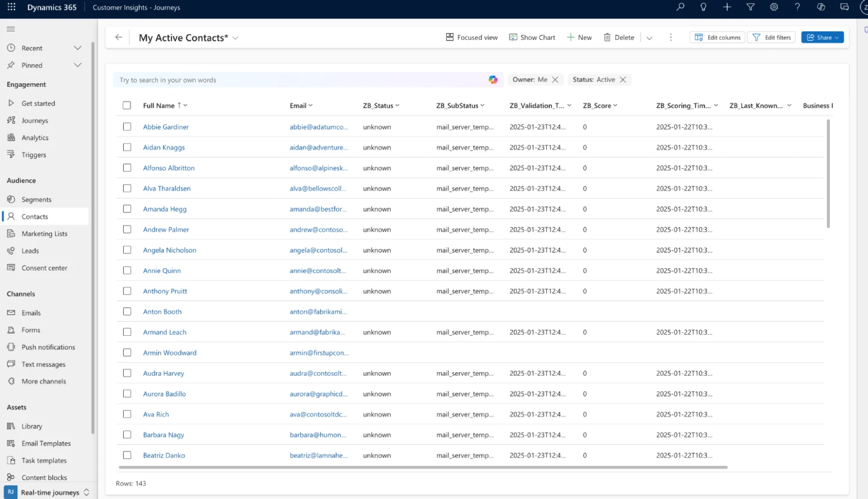Check the select-all checkbox in the grid header
This screenshot has height=499, width=868.
point(127,105)
